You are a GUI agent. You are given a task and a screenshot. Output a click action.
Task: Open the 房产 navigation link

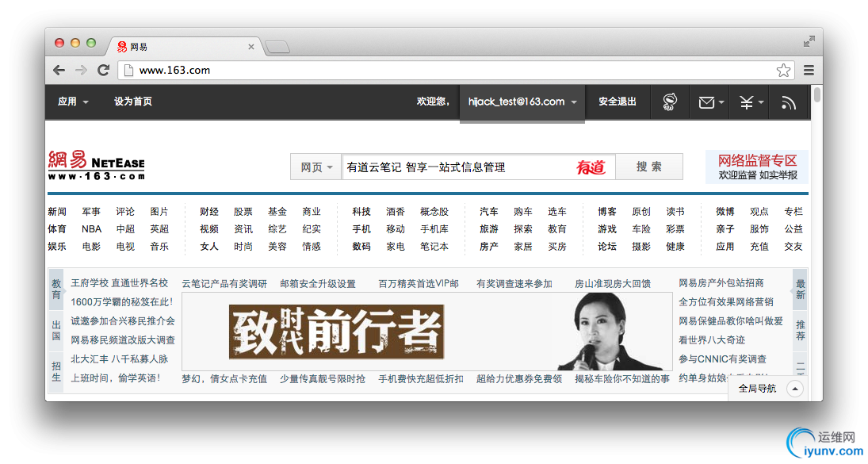(x=489, y=247)
